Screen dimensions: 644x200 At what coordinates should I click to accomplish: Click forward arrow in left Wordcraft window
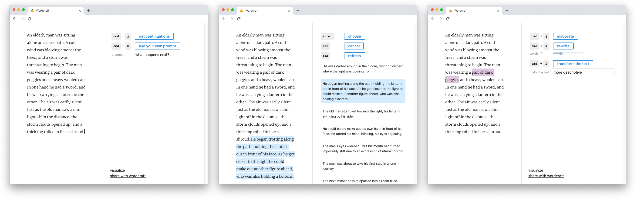pos(22,19)
